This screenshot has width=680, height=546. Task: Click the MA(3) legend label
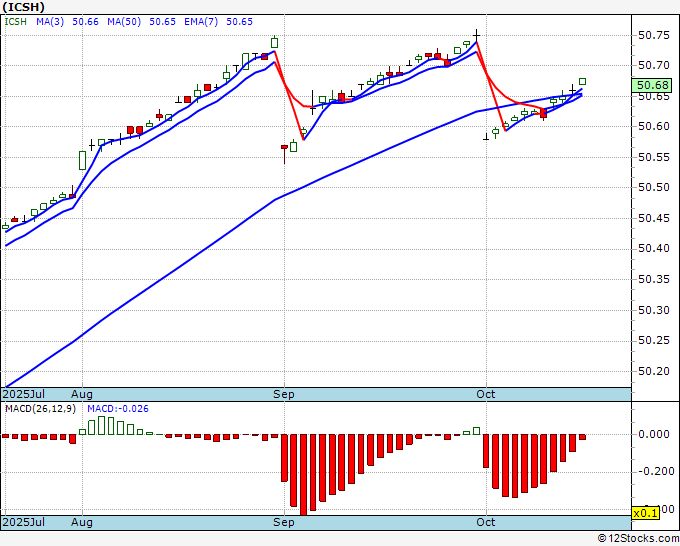pyautogui.click(x=50, y=22)
